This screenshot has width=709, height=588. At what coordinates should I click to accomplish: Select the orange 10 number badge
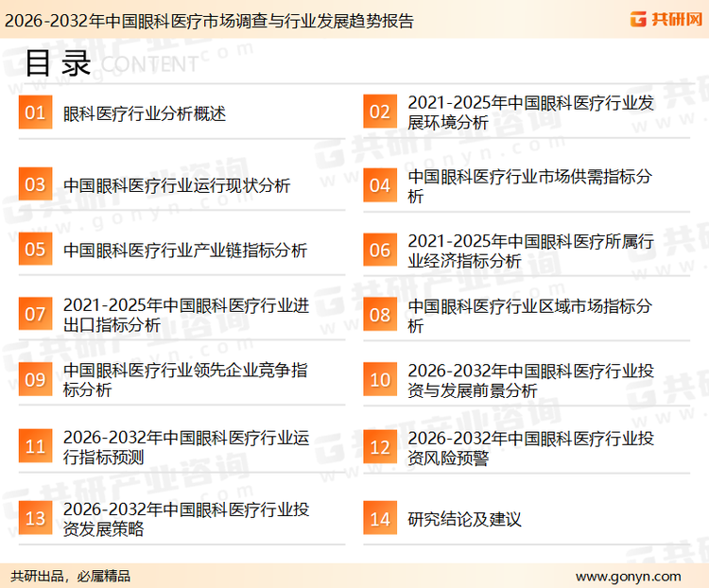point(379,380)
